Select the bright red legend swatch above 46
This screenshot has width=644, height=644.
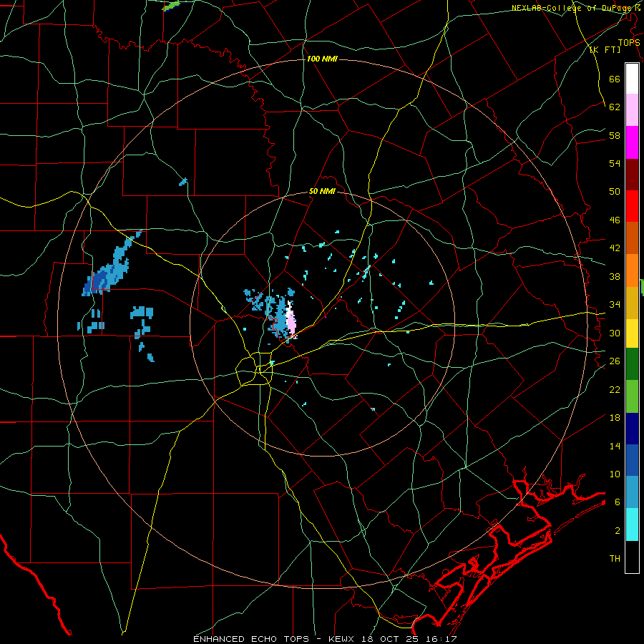(632, 206)
